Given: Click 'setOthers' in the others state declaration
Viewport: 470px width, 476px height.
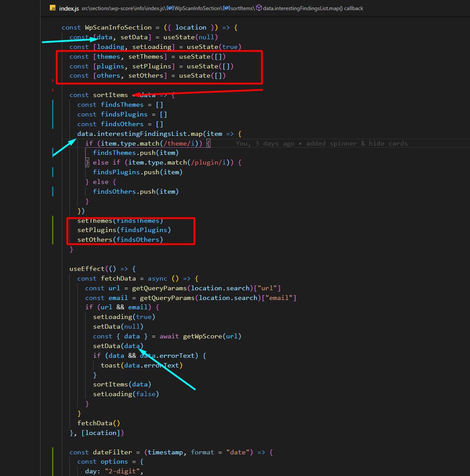Looking at the screenshot, I should point(146,75).
